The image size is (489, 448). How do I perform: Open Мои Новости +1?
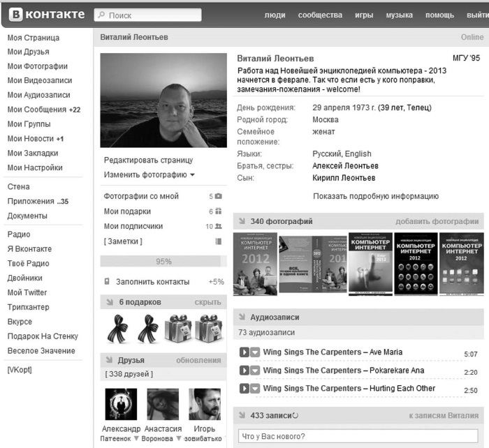(x=36, y=139)
